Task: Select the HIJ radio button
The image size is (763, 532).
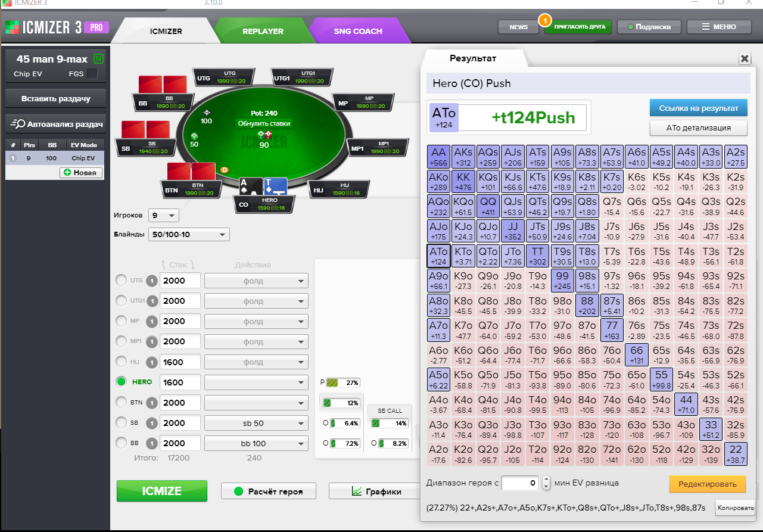Action: 121,362
